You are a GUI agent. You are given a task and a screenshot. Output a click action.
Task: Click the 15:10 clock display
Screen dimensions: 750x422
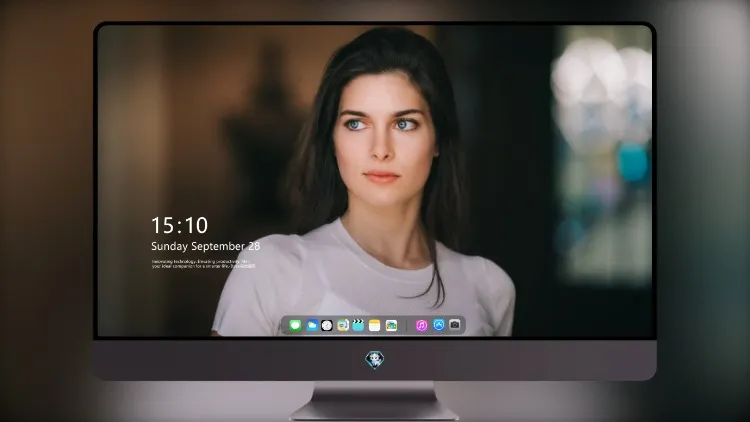(x=179, y=225)
